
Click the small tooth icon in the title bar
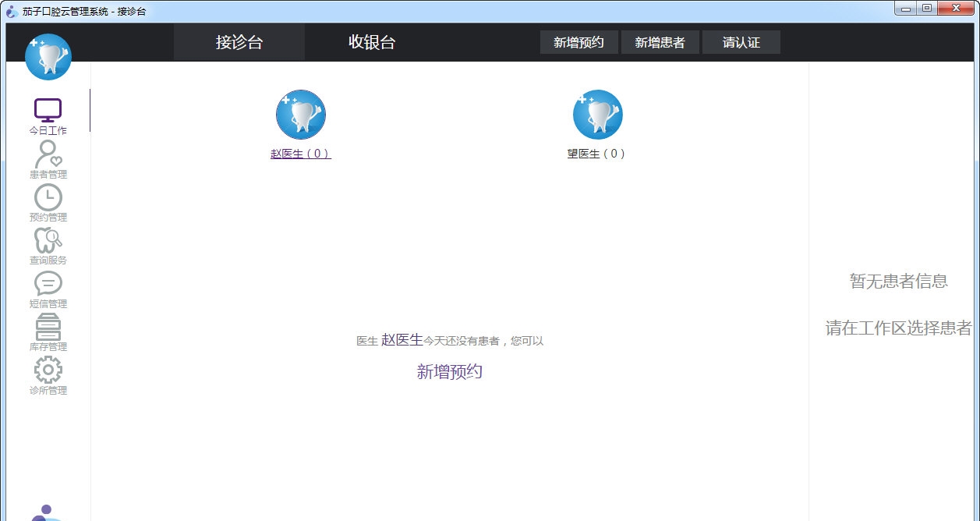(9, 9)
